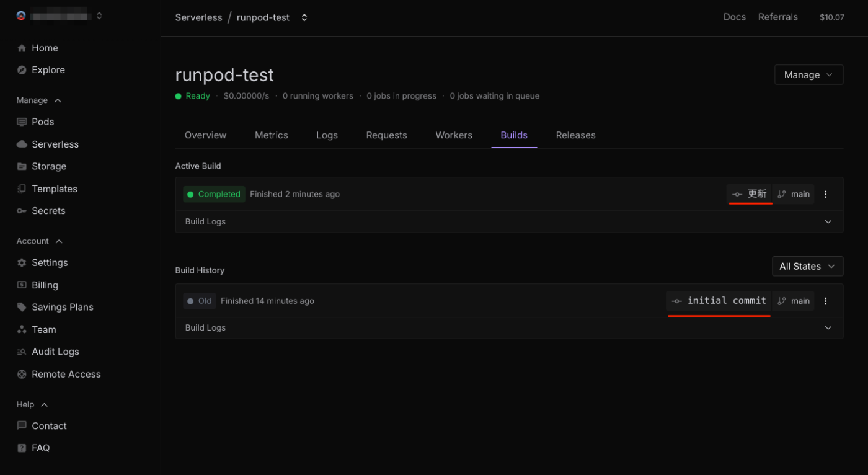Open Audit Logs in the sidebar
The image size is (868, 475).
click(x=55, y=352)
